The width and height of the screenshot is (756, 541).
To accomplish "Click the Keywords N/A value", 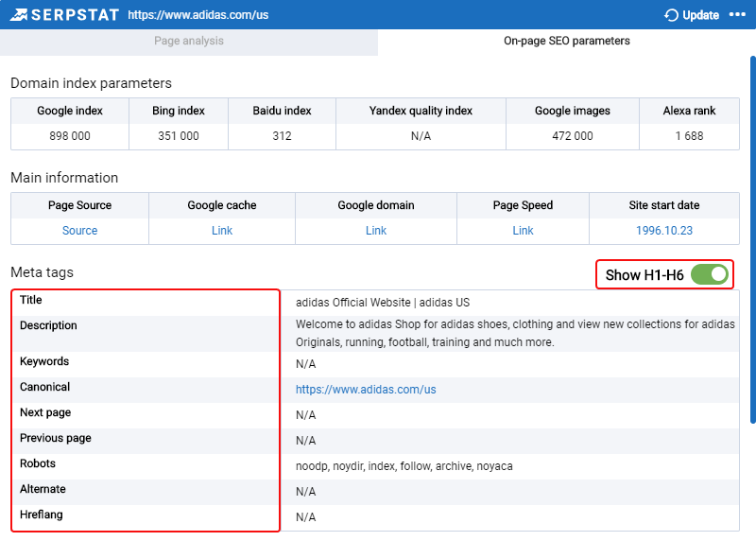I will tap(305, 364).
